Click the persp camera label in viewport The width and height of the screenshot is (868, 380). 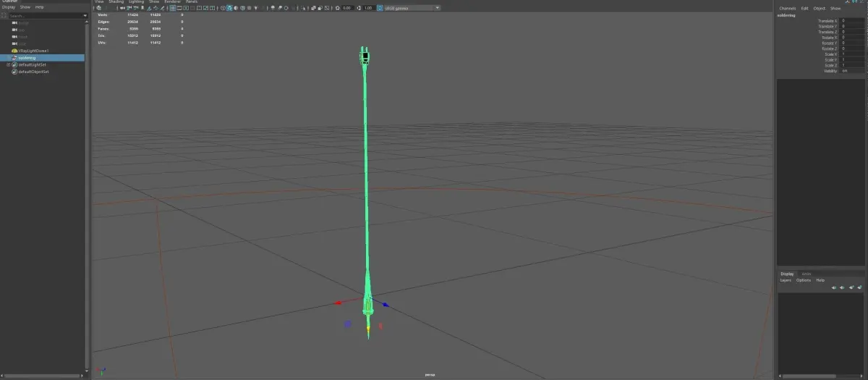tap(430, 375)
